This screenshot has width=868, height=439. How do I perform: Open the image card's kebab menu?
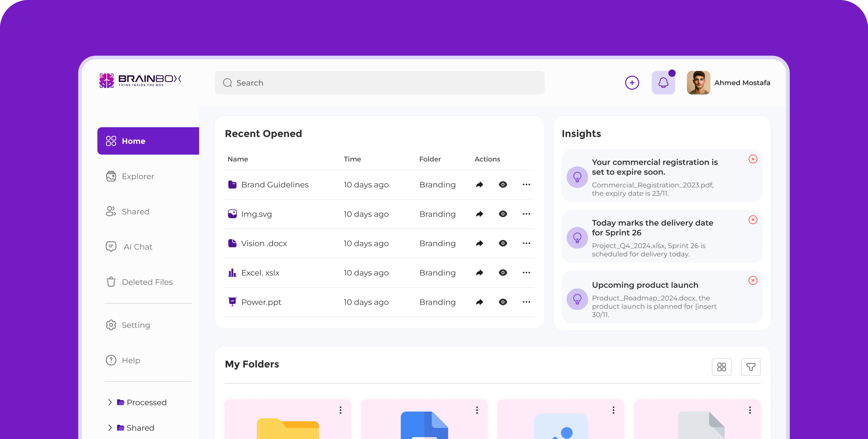click(613, 410)
